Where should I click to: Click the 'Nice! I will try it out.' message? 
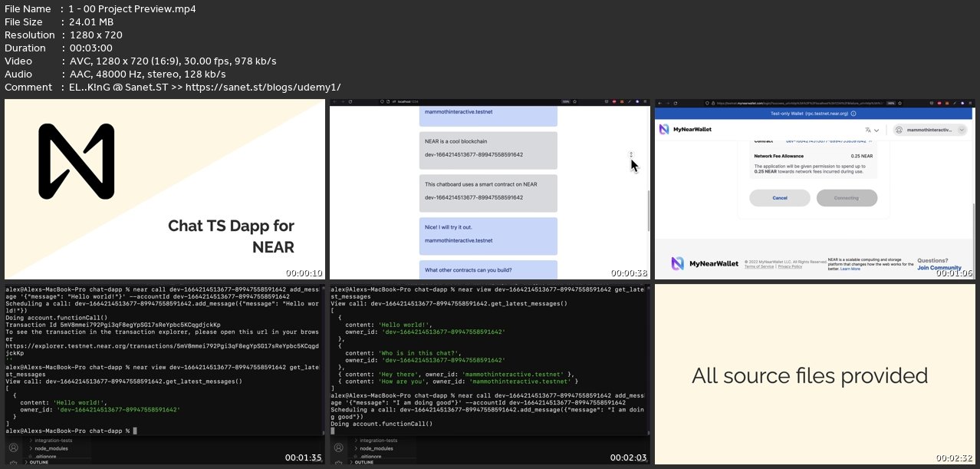click(487, 236)
